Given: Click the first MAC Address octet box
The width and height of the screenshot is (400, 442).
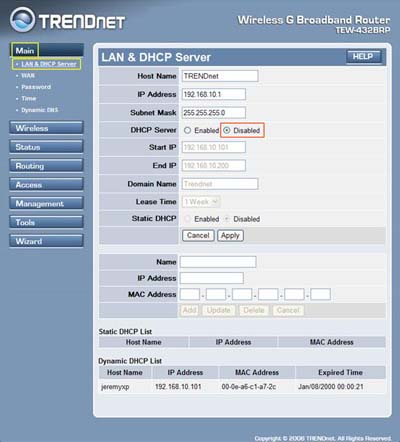Looking at the screenshot, I should coord(190,294).
